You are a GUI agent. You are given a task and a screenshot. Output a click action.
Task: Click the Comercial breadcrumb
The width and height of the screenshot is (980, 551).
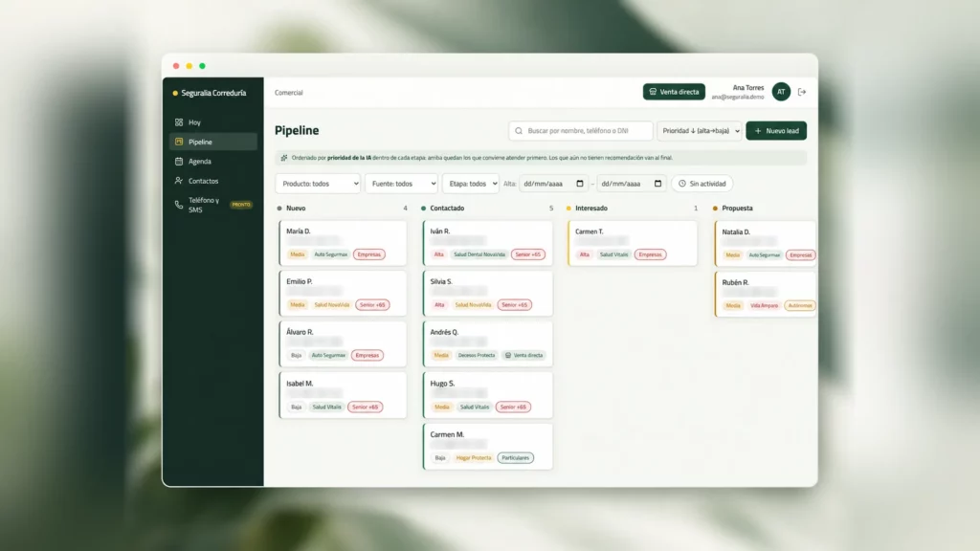point(289,93)
